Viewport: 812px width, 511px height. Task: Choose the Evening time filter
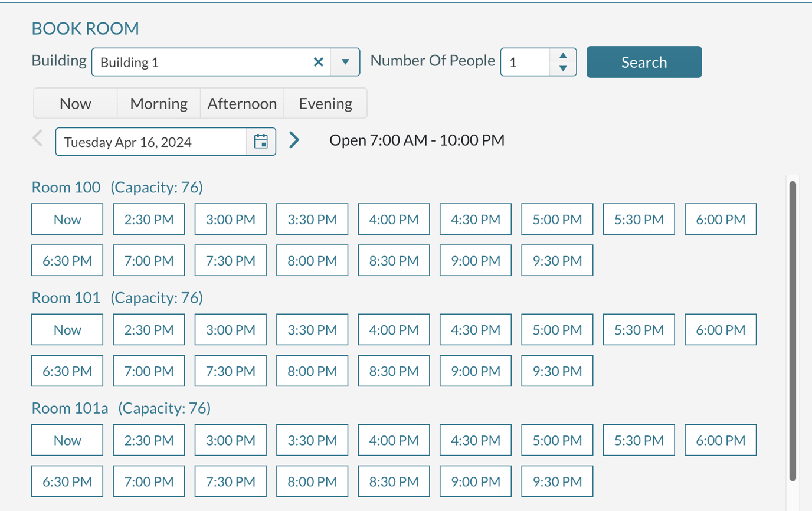(x=326, y=103)
